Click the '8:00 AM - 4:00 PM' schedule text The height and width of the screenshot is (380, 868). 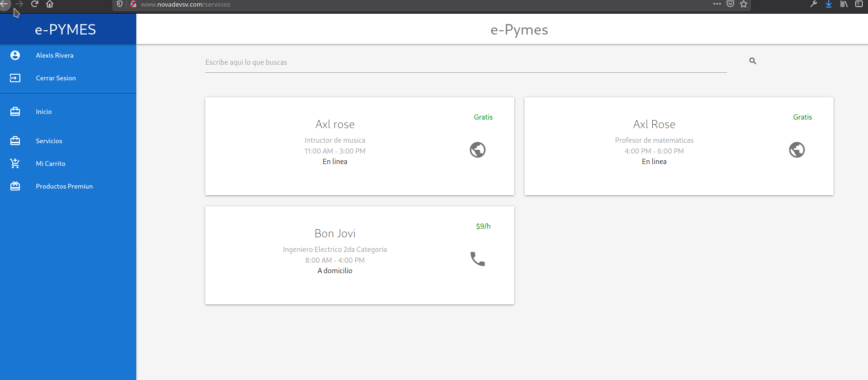[335, 260]
